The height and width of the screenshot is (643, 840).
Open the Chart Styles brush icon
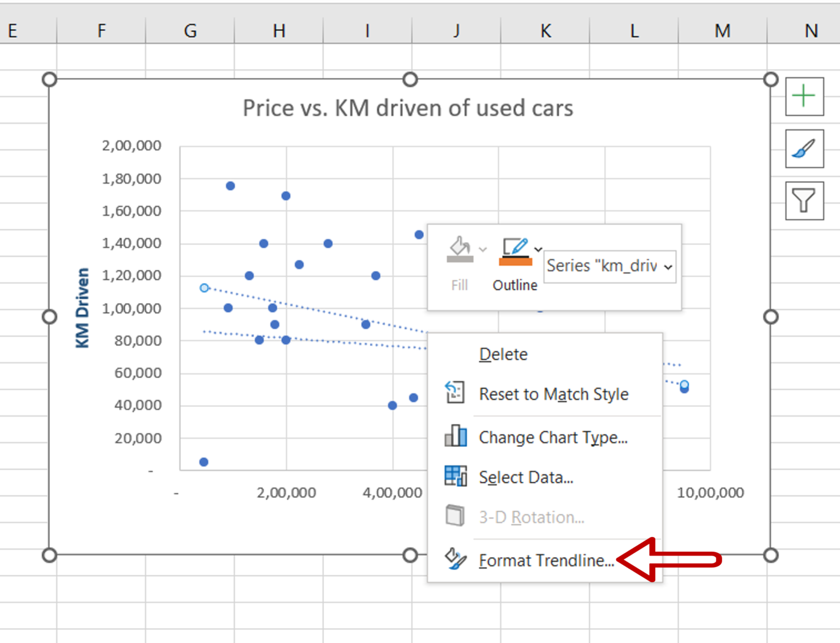coord(803,149)
